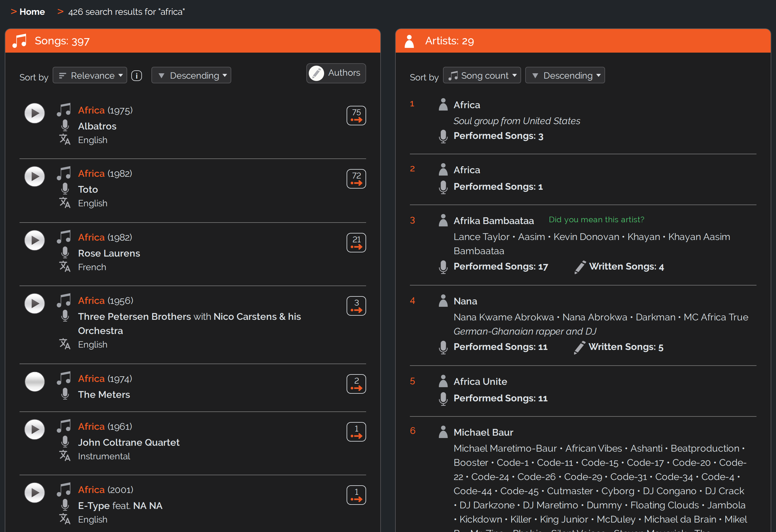The height and width of the screenshot is (532, 776).
Task: Click person icon beside Nana
Action: pos(443,301)
